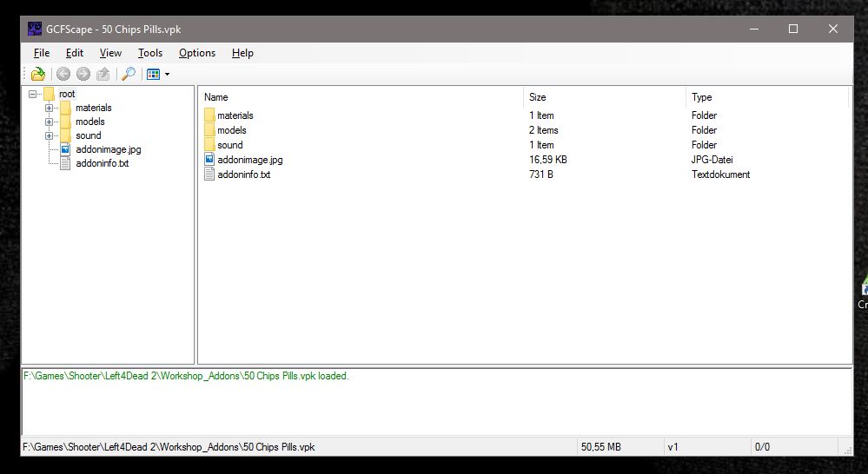Open the Tools menu
Image resolution: width=868 pixels, height=474 pixels.
pos(150,53)
